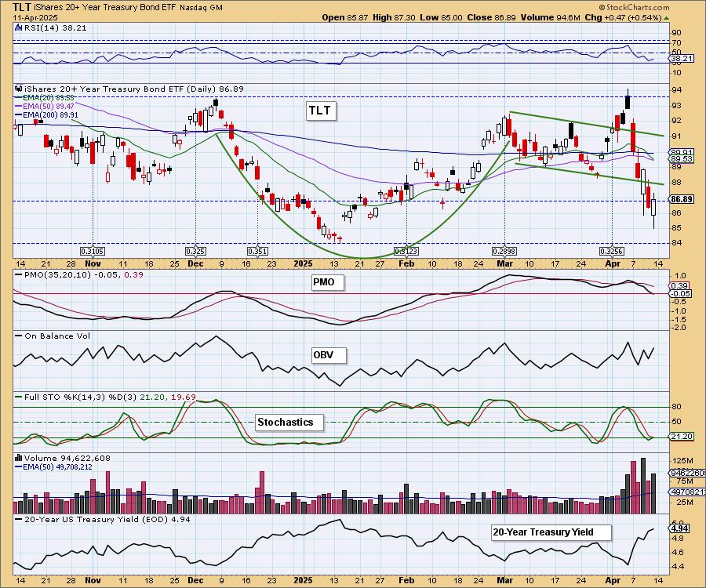Viewport: 706px width, 588px height.
Task: Click the EMA(50) 89.47 legend entry
Action: [45, 106]
